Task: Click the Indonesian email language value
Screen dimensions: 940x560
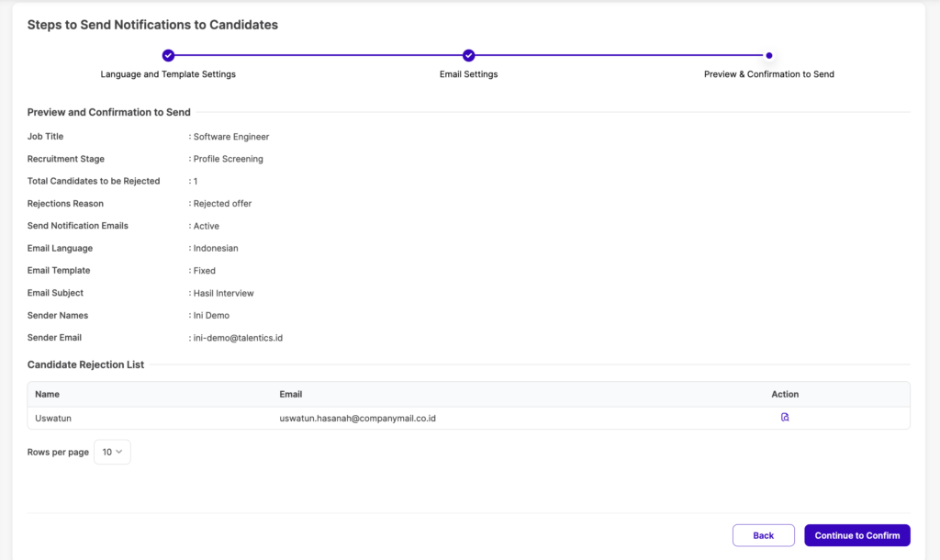Action: click(216, 248)
